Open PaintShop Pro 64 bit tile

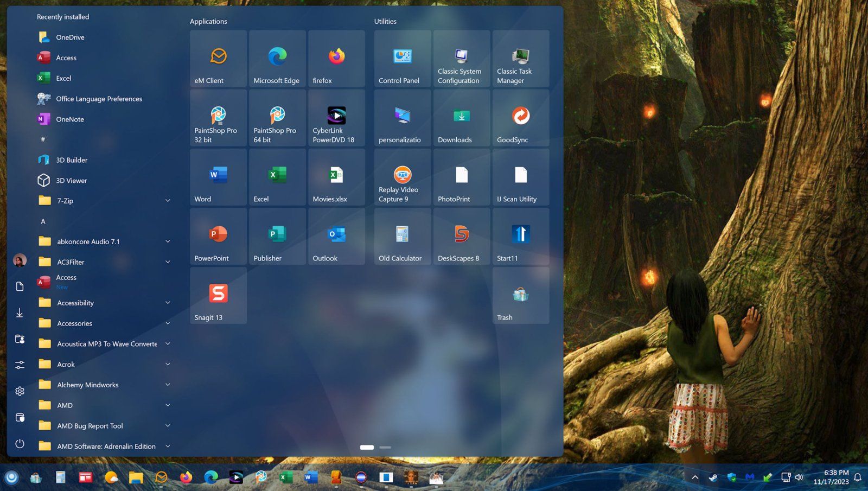click(277, 118)
